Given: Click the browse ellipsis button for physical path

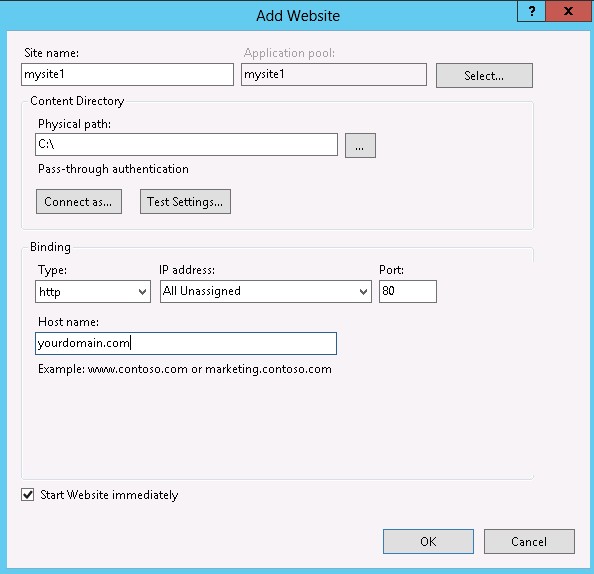Looking at the screenshot, I should point(360,145).
